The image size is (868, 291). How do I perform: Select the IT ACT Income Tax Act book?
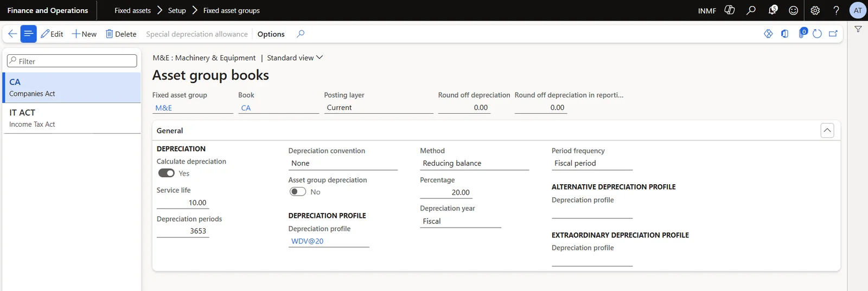(72, 118)
